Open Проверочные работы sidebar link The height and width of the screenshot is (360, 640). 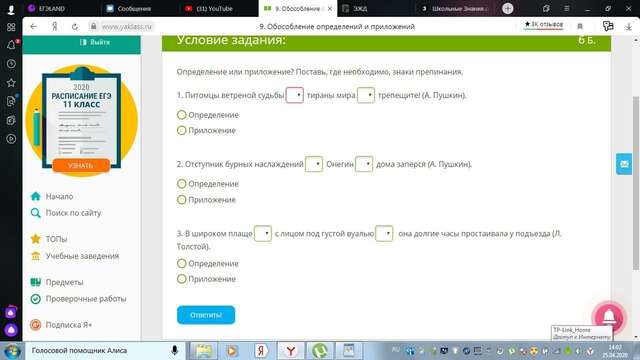(86, 299)
